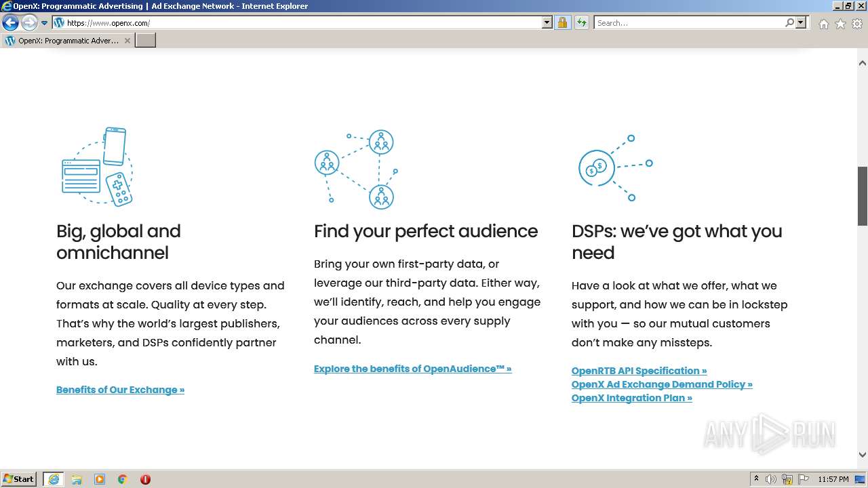Screen dimensions: 868x488
Task: Click the volume speaker tray icon
Action: [771, 479]
